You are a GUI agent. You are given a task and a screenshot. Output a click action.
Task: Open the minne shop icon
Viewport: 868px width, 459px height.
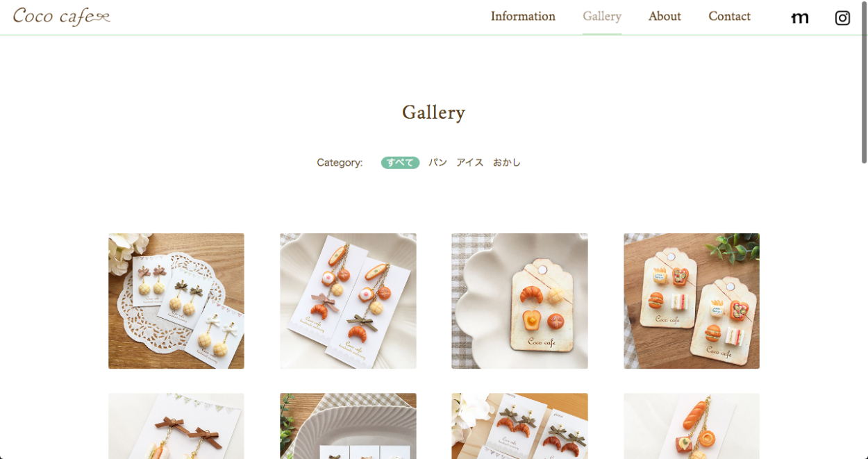point(800,18)
